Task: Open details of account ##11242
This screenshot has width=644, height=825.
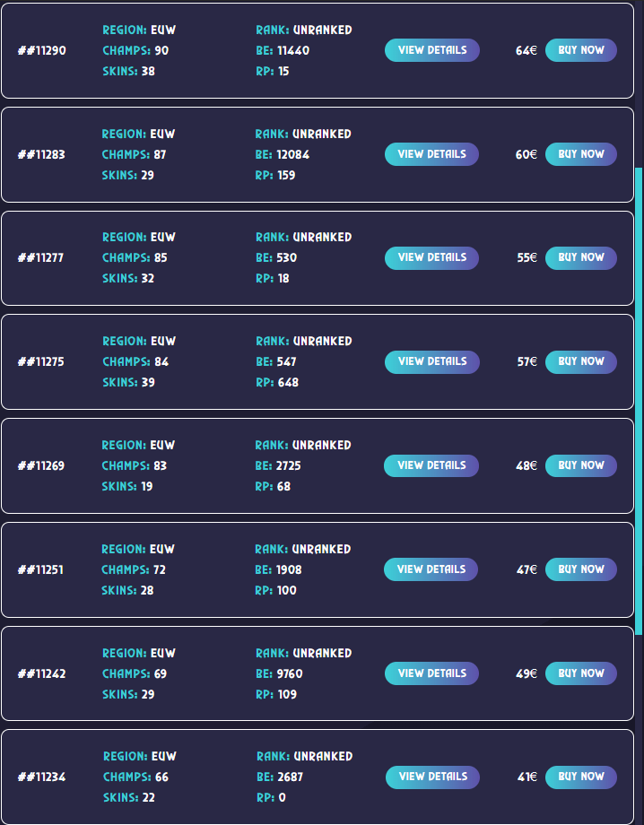Action: 432,673
